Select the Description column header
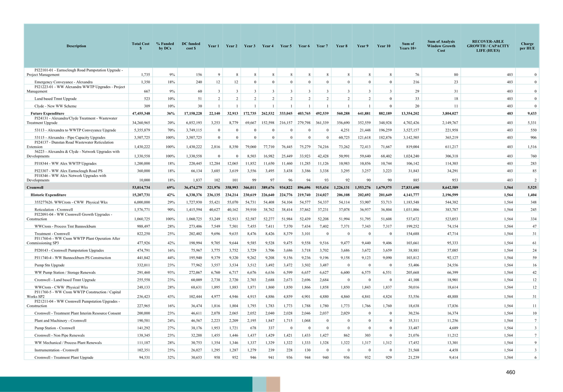The height and width of the screenshot is (392, 563). pyautogui.click(x=76, y=46)
